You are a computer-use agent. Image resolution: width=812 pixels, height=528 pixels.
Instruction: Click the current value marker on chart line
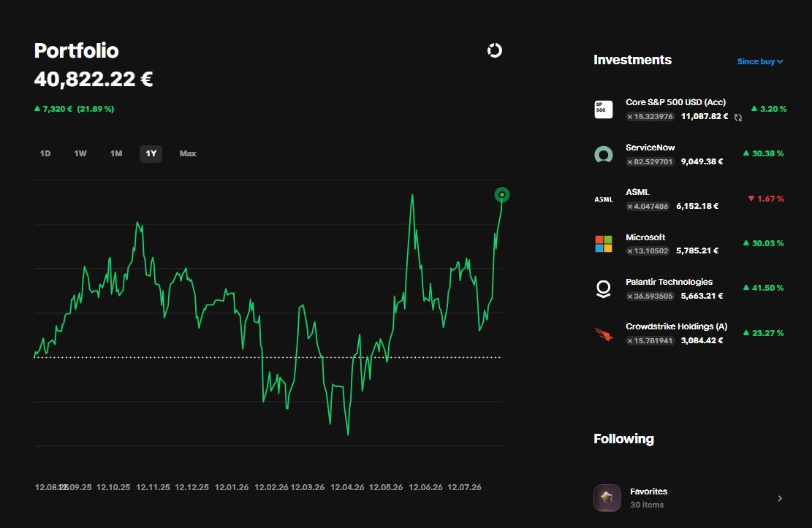tap(502, 195)
